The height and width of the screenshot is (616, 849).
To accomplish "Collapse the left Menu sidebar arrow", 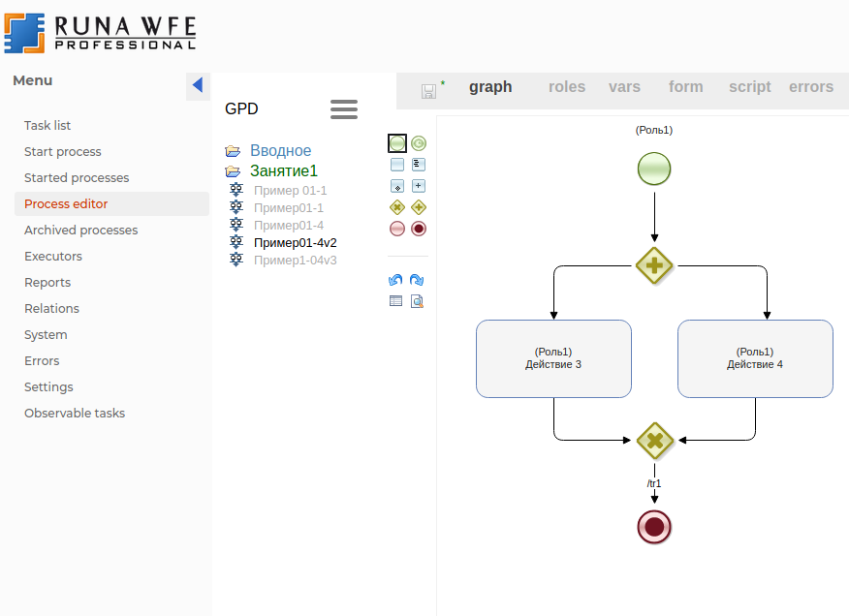I will click(x=198, y=85).
